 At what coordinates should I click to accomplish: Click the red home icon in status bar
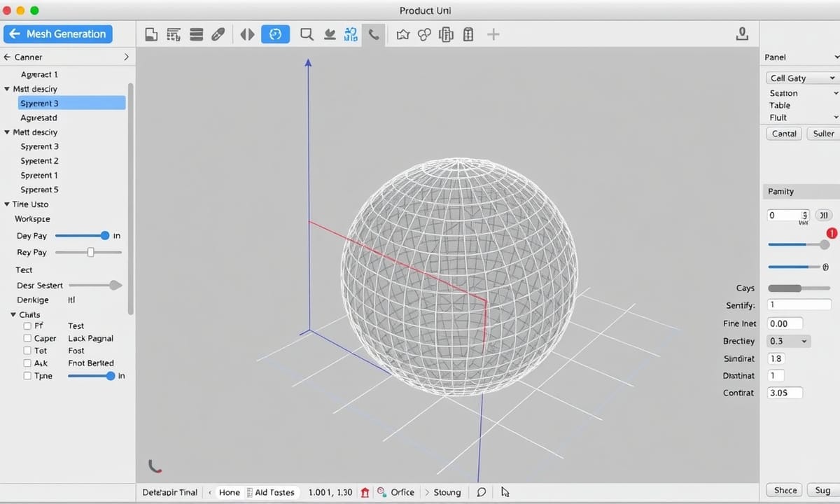coord(365,492)
